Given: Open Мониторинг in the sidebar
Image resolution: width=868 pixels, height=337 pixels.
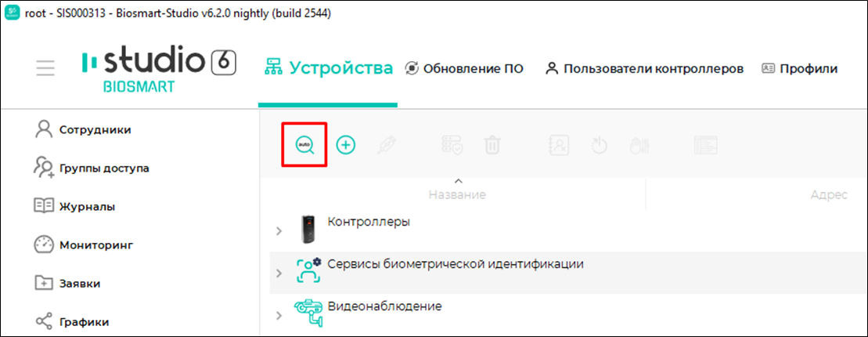Looking at the screenshot, I should 84,245.
